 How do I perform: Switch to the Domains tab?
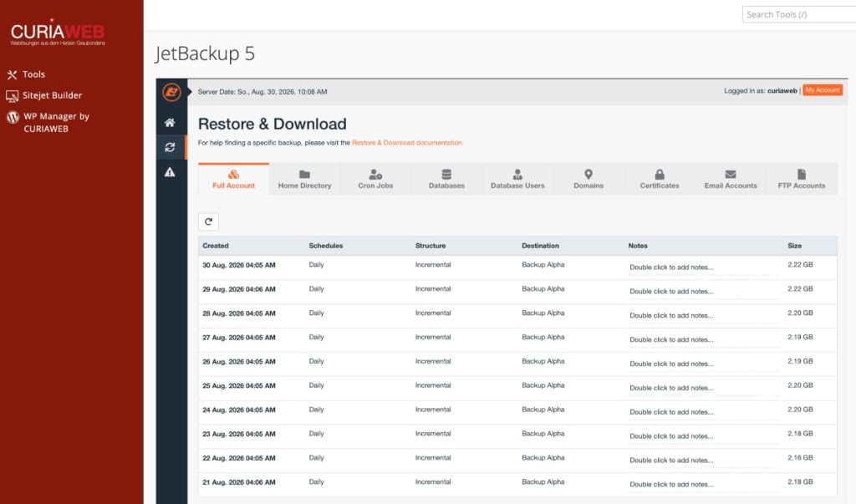pos(588,179)
